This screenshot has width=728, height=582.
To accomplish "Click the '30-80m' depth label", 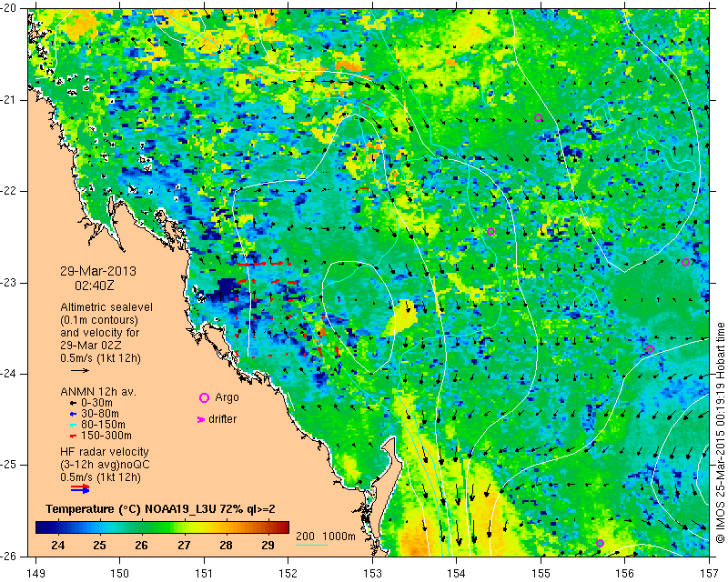I will coord(100,414).
